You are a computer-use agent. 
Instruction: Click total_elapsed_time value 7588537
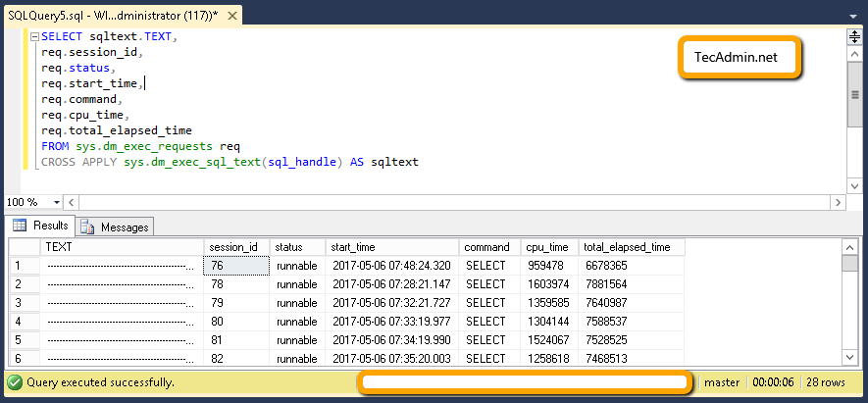coord(632,322)
